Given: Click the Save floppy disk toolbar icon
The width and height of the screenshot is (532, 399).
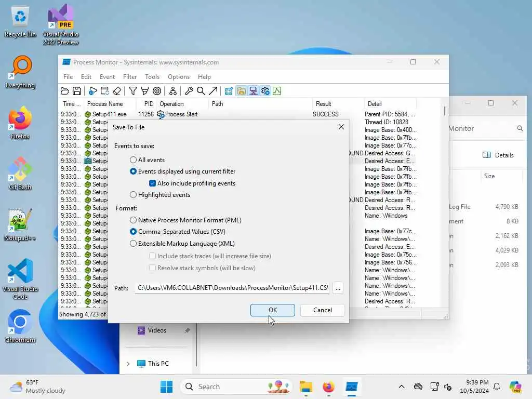Looking at the screenshot, I should point(77,91).
